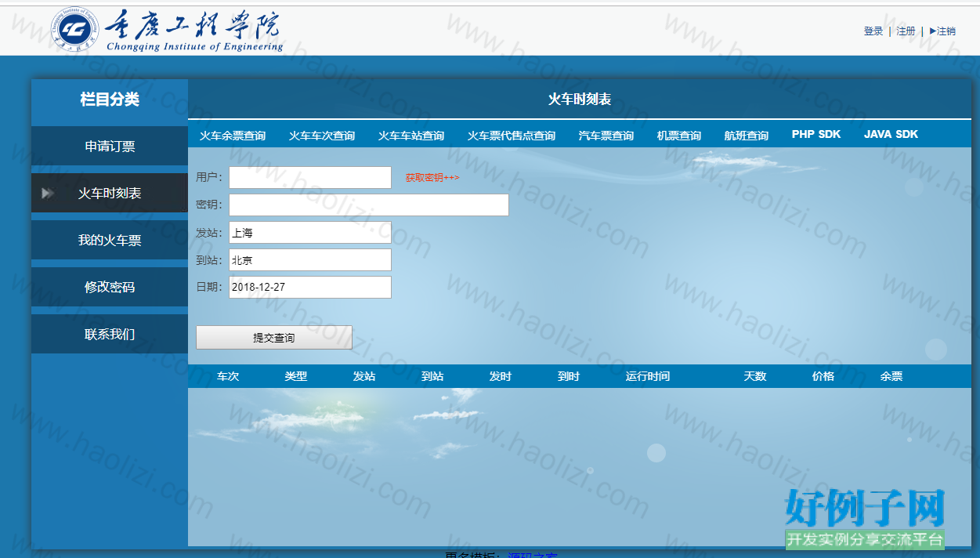980x558 pixels.
Task: Click the 天数 column header
Action: (x=755, y=376)
